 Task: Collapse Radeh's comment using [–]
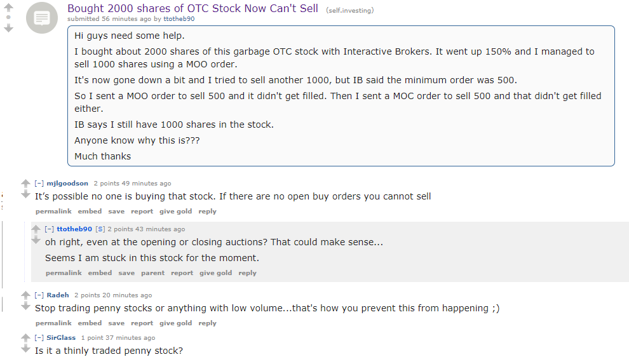pos(39,295)
